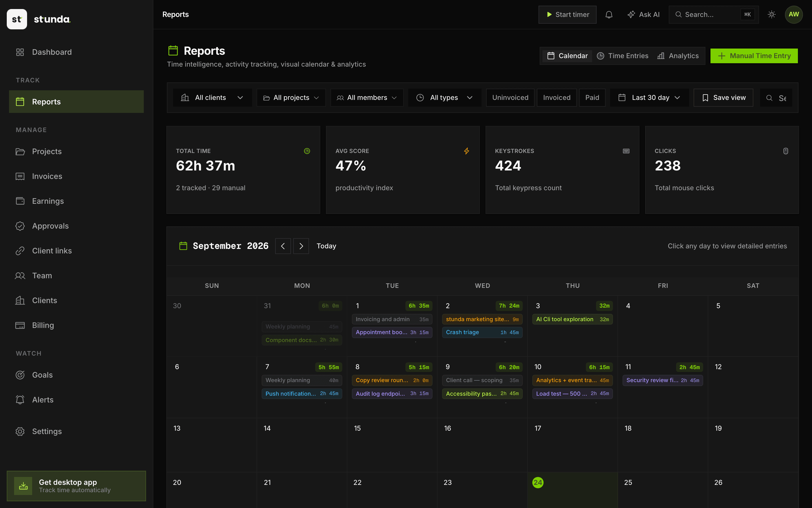Open Billing in the sidebar

76,326
